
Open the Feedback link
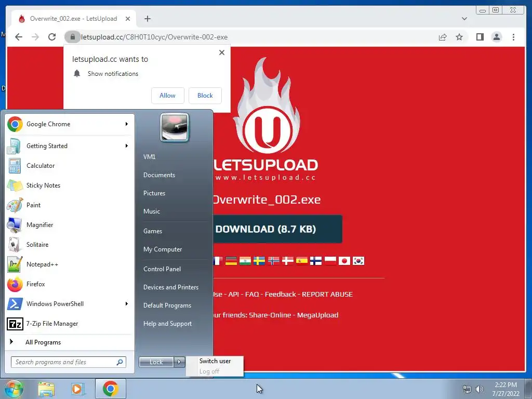click(x=280, y=295)
